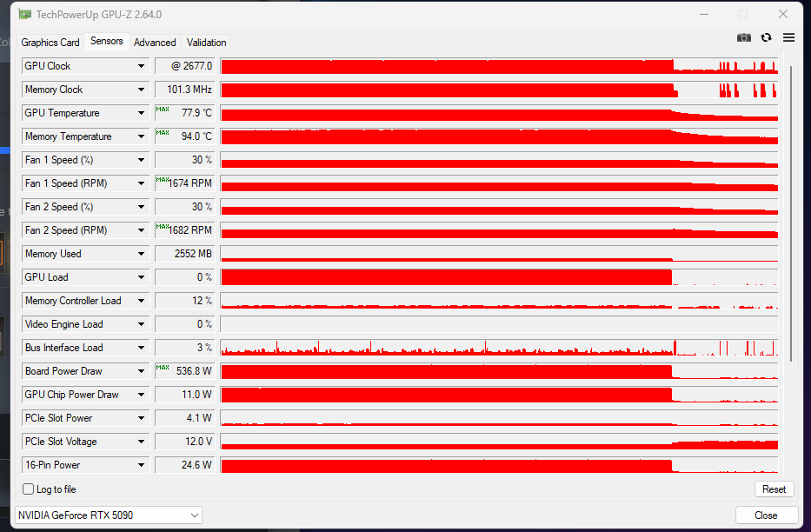Open the Validation tab
The height and width of the screenshot is (532, 811).
click(206, 43)
